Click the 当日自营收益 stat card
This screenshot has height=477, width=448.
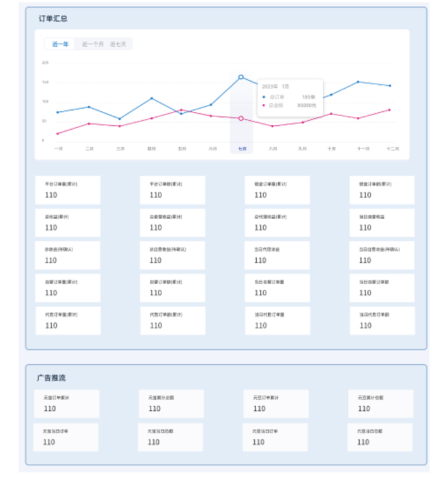[x=382, y=223]
